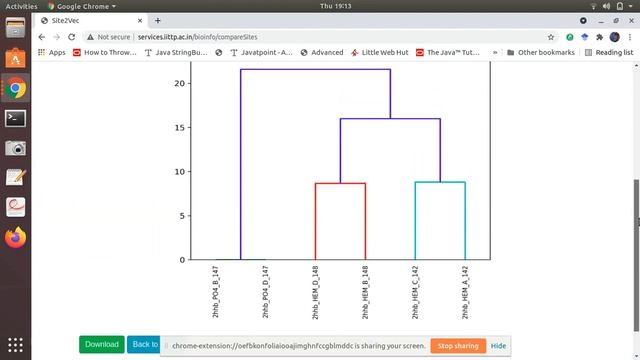Hide the screen sharing notification

pos(498,346)
